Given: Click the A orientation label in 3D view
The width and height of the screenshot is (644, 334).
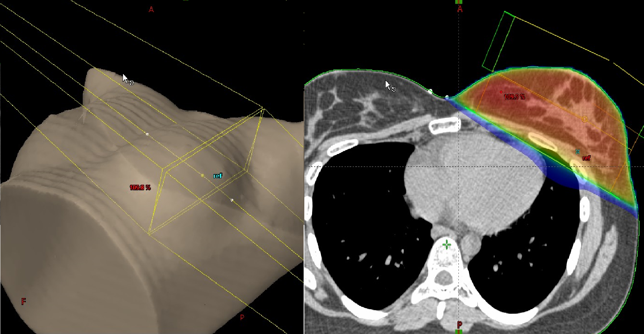Looking at the screenshot, I should (x=151, y=10).
